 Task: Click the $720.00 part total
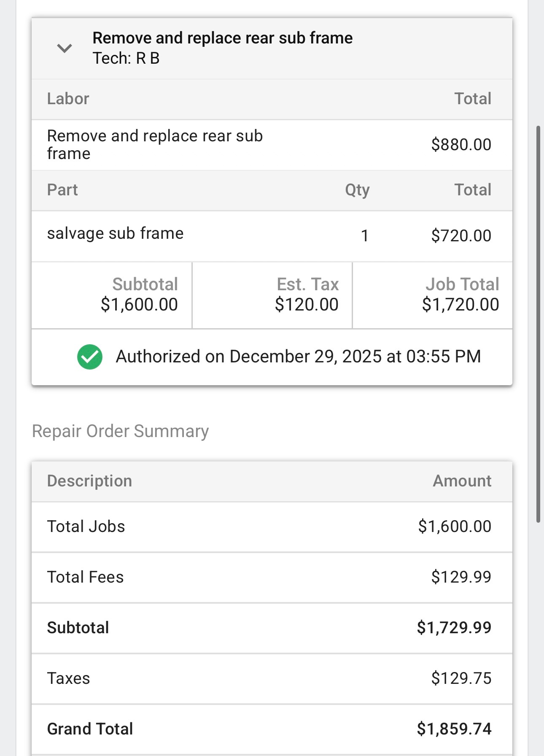pyautogui.click(x=461, y=236)
